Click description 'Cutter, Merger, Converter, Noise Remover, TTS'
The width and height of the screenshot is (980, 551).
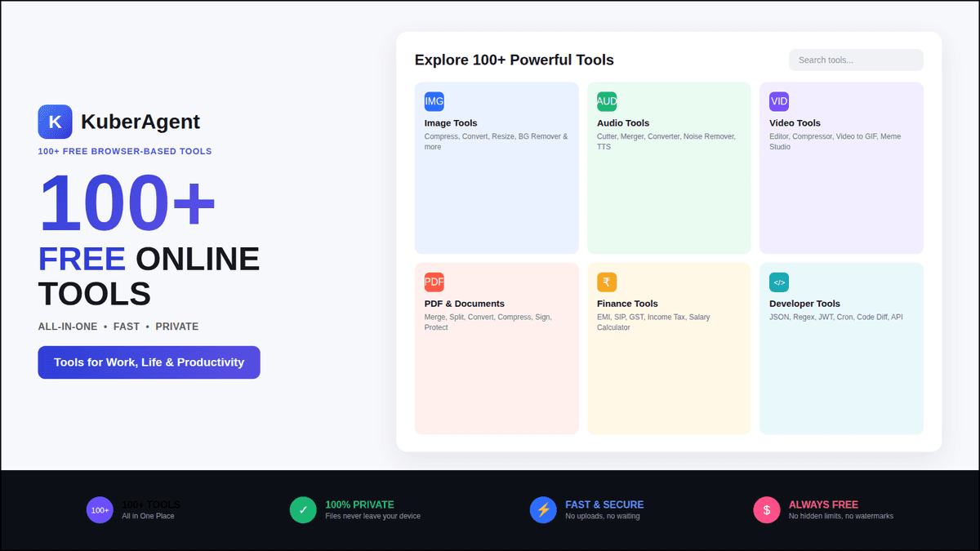point(666,142)
